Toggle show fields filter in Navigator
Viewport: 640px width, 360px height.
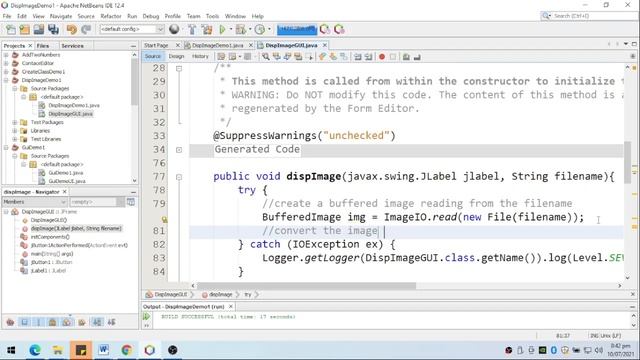click(x=24, y=322)
